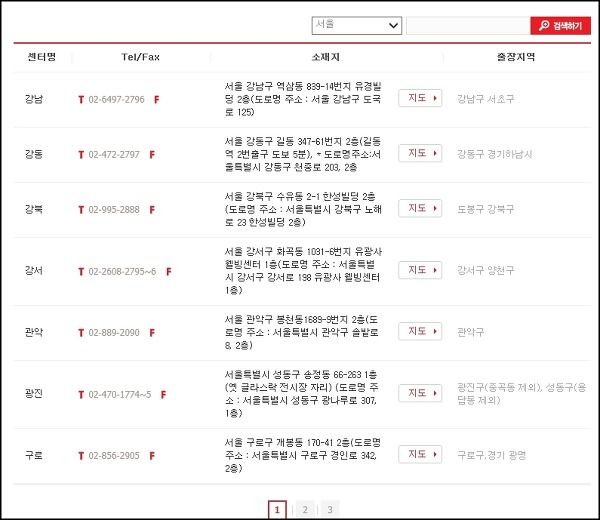Open the 지도 map button for 강북 center
600x520 pixels.
coord(420,208)
